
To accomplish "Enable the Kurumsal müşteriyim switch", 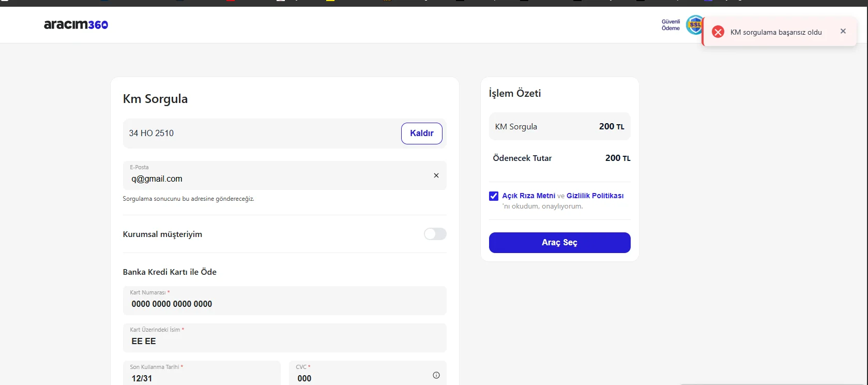I will pyautogui.click(x=435, y=234).
